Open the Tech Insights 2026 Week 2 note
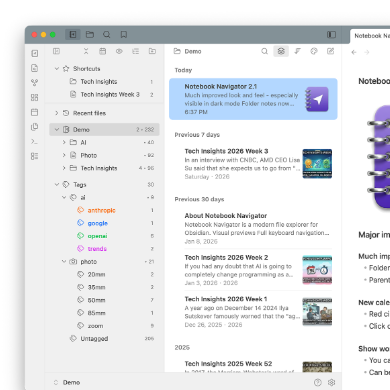Viewport: 390px width, 390px height. point(253,270)
